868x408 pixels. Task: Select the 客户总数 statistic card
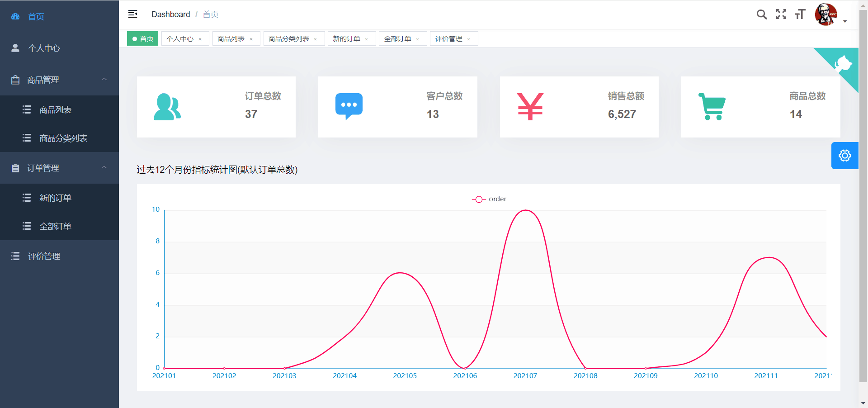[398, 107]
